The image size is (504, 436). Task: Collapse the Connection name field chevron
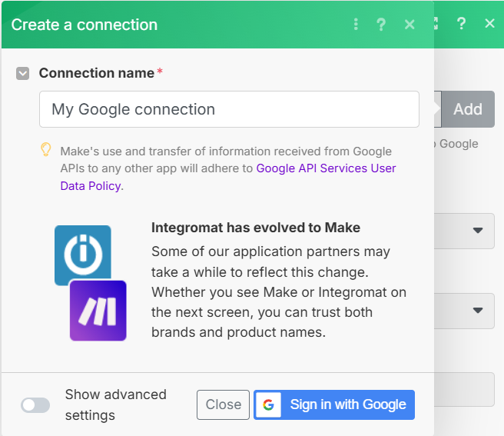click(23, 74)
